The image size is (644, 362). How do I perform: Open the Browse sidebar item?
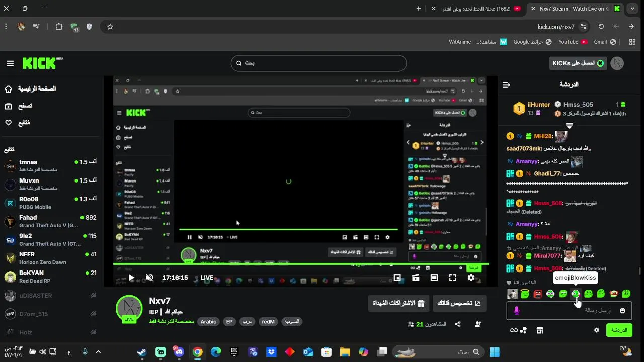coord(18,106)
